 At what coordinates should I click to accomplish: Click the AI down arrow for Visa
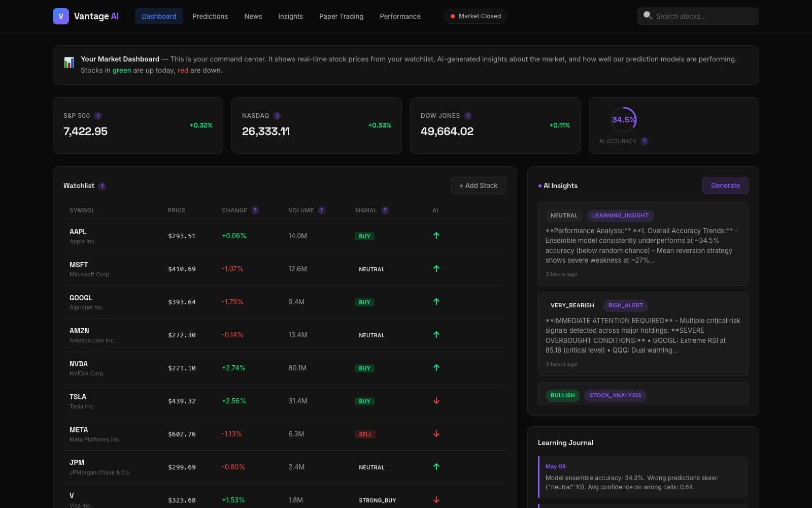(436, 500)
